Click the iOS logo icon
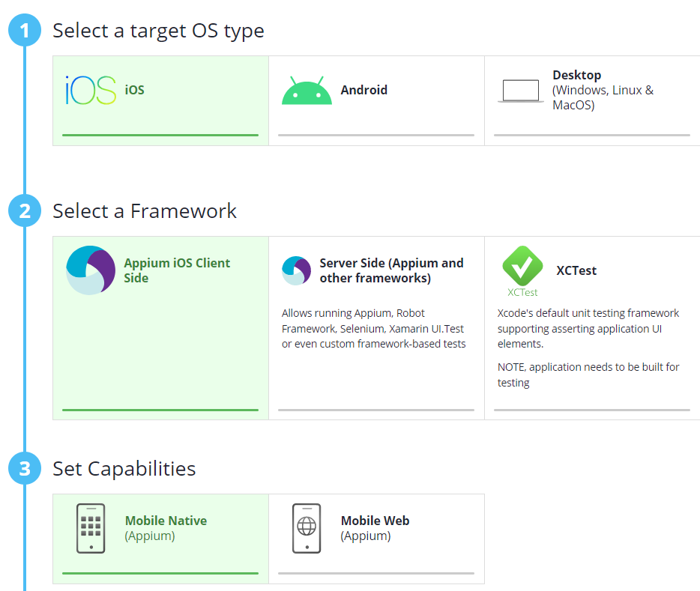The height and width of the screenshot is (591, 700). [91, 90]
